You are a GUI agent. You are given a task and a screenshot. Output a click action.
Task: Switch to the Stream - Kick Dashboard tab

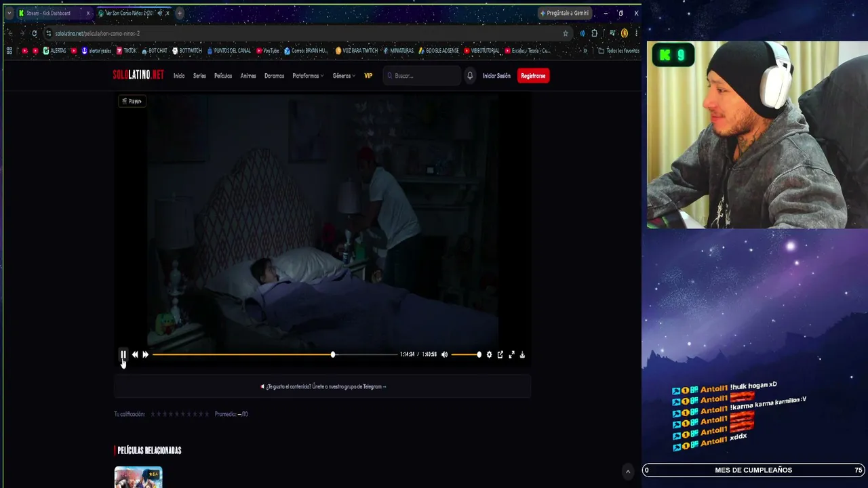point(54,13)
